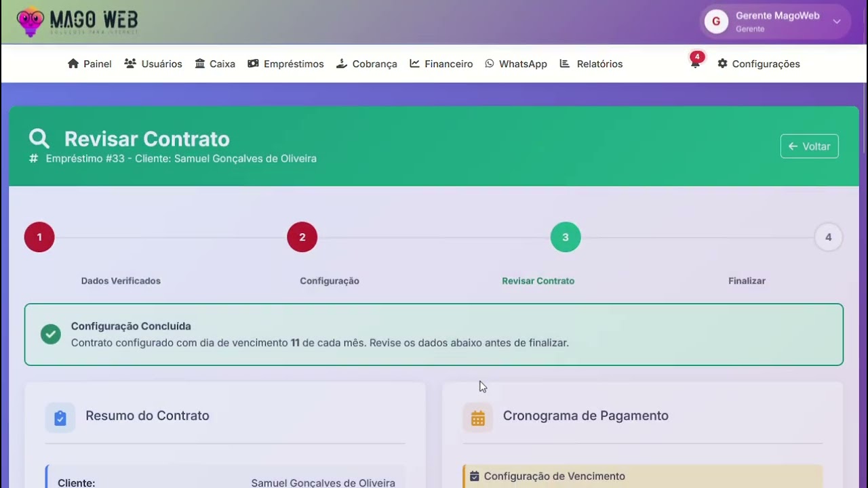Image resolution: width=868 pixels, height=488 pixels.
Task: Click Samuel Gonçalves de Oliveira value in summary
Action: [323, 483]
